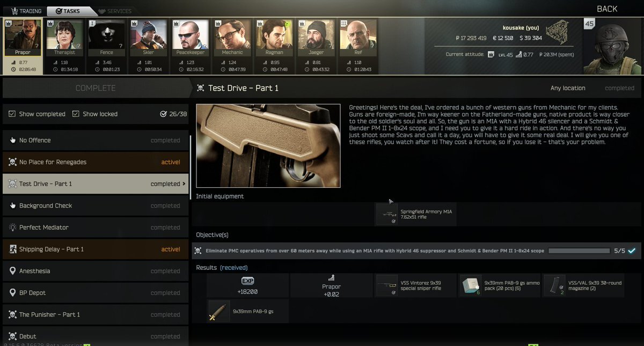Click the BACK button

click(x=607, y=9)
